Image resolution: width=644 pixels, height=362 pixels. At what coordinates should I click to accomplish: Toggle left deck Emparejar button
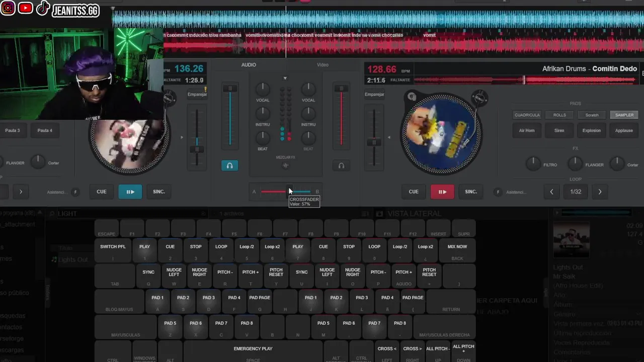tap(197, 95)
